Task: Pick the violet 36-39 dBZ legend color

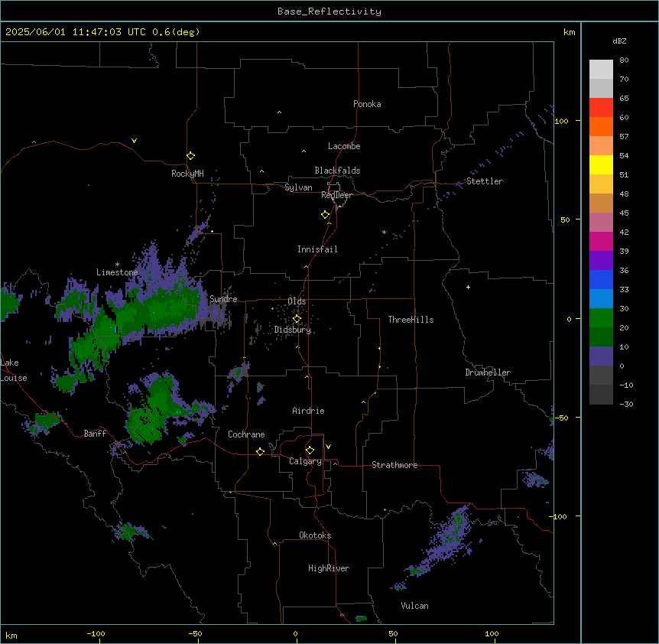Action: (601, 260)
